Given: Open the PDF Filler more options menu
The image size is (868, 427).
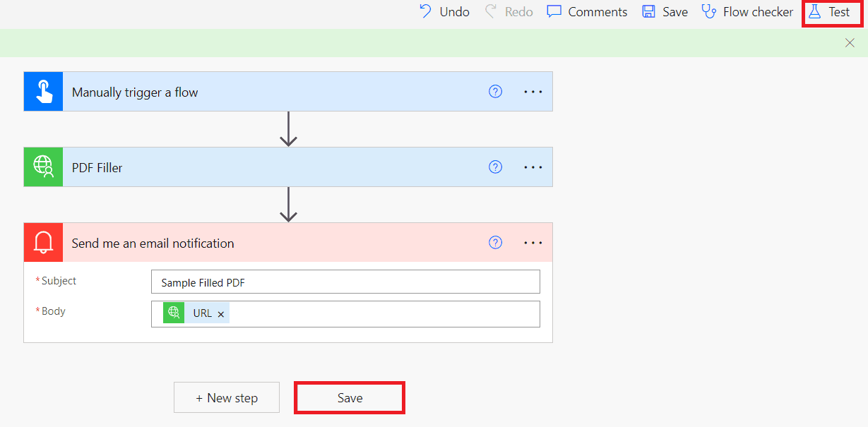Looking at the screenshot, I should click(533, 167).
